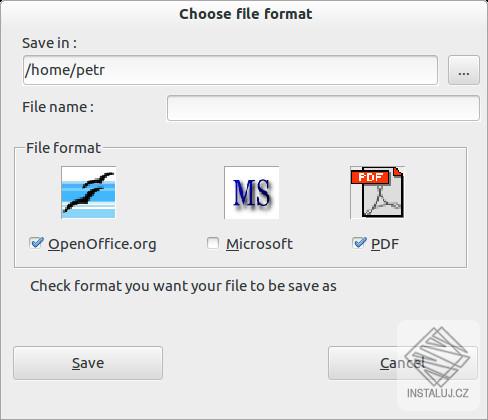Click the INSTALUJ.CZ watermark logo
The height and width of the screenshot is (420, 488).
438,364
